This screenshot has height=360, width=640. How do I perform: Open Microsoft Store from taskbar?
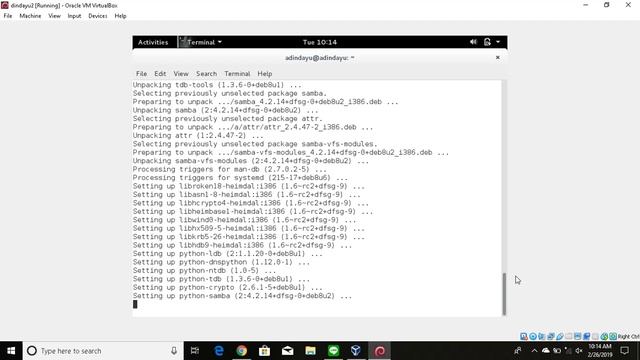click(264, 351)
